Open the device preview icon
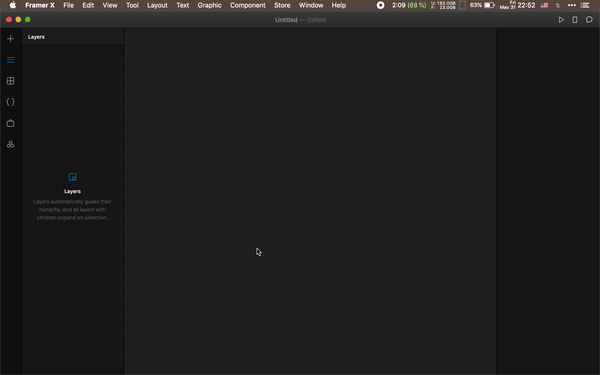600x375 pixels. pos(575,20)
